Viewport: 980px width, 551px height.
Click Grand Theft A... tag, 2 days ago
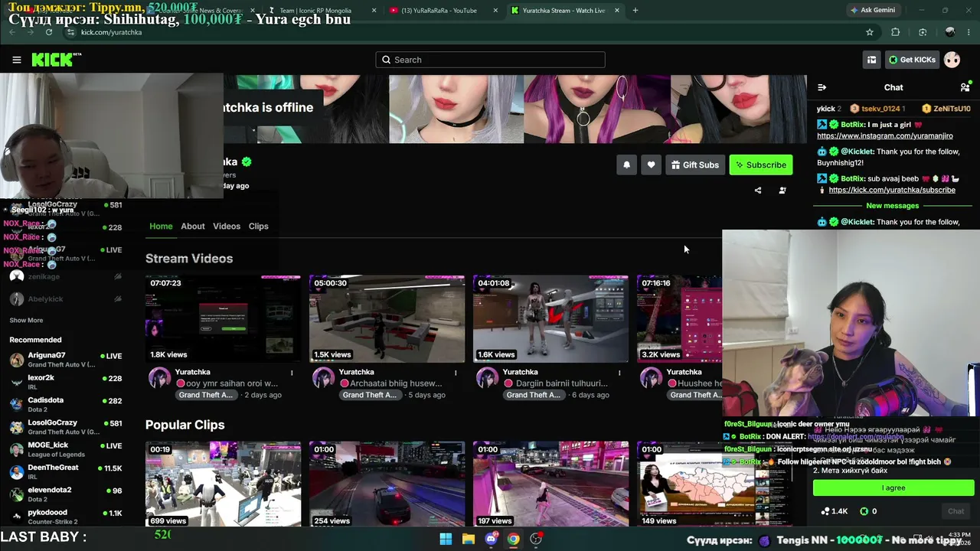tap(206, 395)
